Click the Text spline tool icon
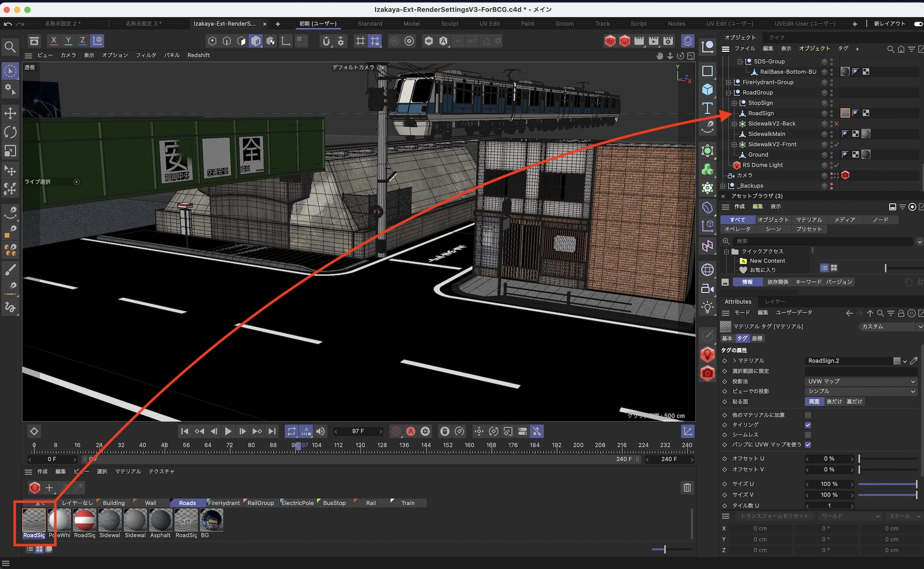The height and width of the screenshot is (569, 924). click(x=707, y=108)
